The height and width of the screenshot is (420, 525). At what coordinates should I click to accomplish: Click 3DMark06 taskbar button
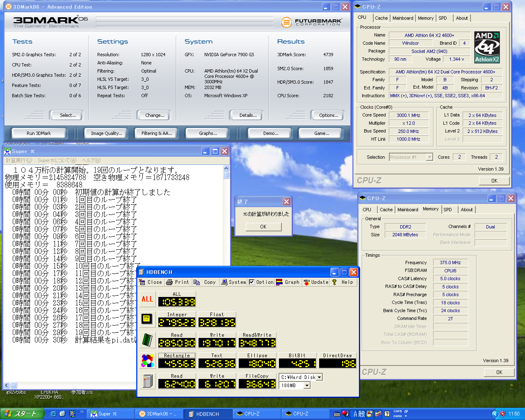160,414
